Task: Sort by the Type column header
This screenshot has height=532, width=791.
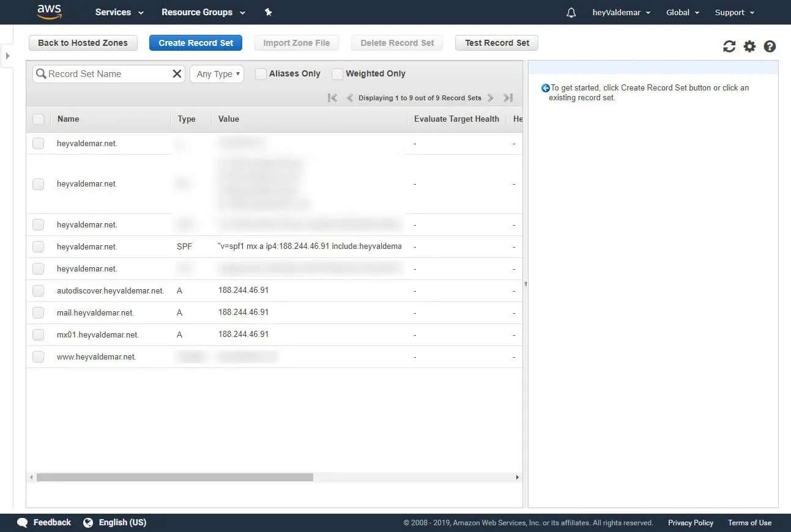Action: pyautogui.click(x=187, y=119)
